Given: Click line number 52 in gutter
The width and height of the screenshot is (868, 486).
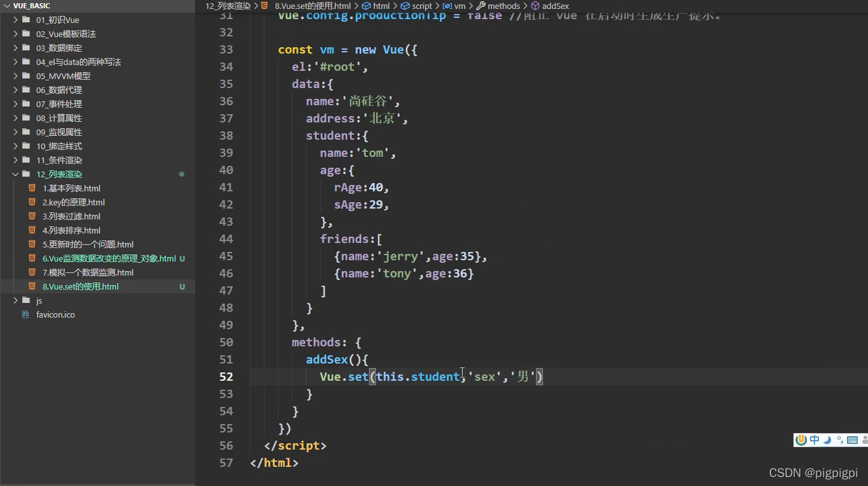Looking at the screenshot, I should point(226,376).
